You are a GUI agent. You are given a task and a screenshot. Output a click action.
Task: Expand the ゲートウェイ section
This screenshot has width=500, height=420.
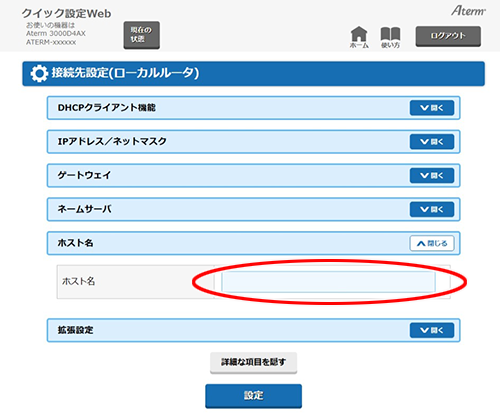pyautogui.click(x=432, y=175)
